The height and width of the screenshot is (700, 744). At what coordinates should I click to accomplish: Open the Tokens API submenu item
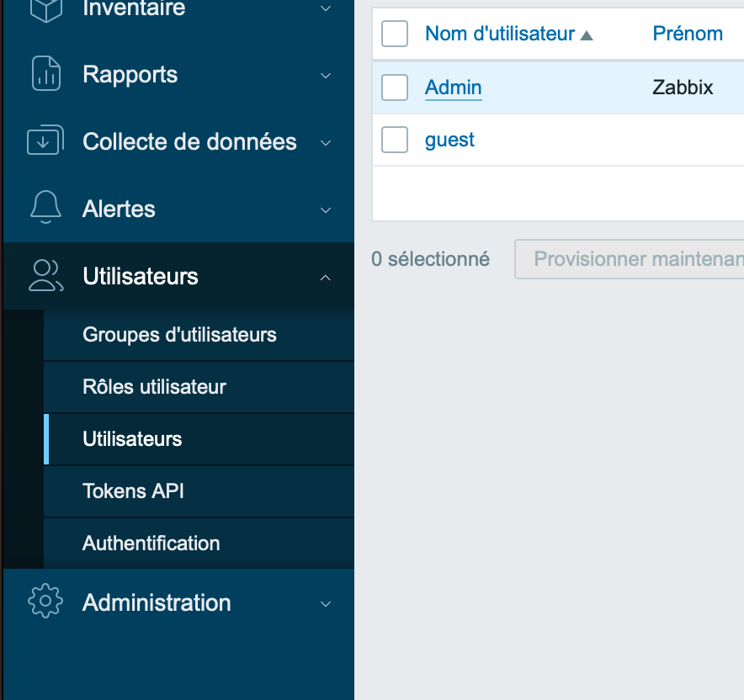pos(133,491)
